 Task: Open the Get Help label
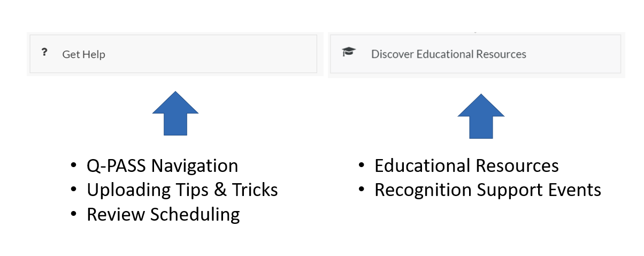tap(83, 54)
